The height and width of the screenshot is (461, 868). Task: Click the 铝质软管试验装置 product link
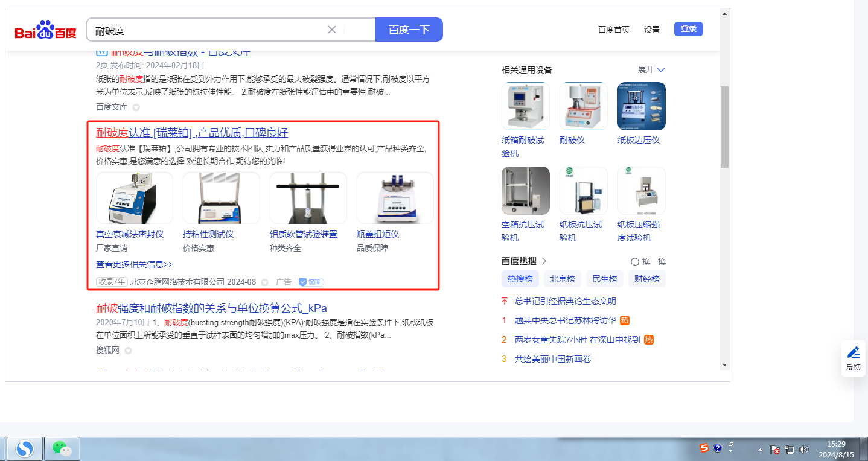coord(304,234)
